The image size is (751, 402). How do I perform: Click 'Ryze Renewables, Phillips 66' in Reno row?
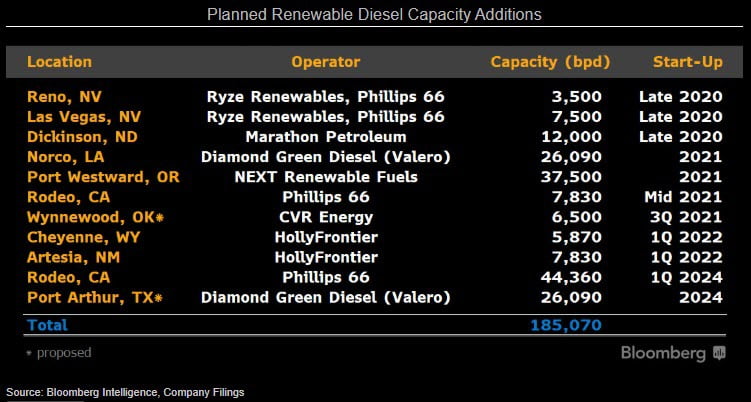(326, 97)
